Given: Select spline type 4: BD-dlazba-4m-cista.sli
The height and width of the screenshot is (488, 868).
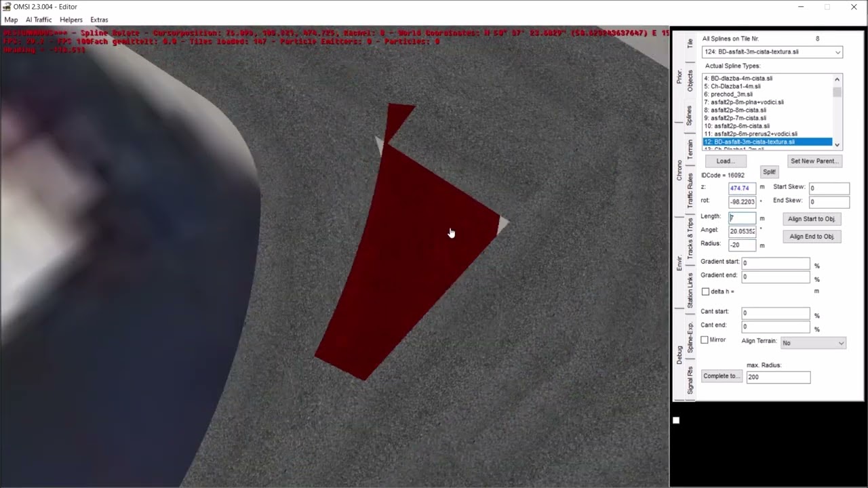Looking at the screenshot, I should (767, 79).
